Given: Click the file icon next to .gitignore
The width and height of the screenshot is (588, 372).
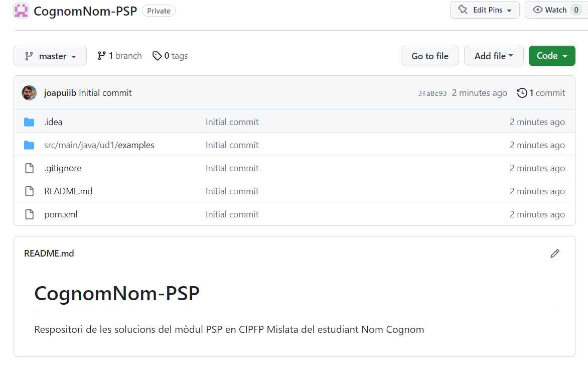Looking at the screenshot, I should 29,168.
